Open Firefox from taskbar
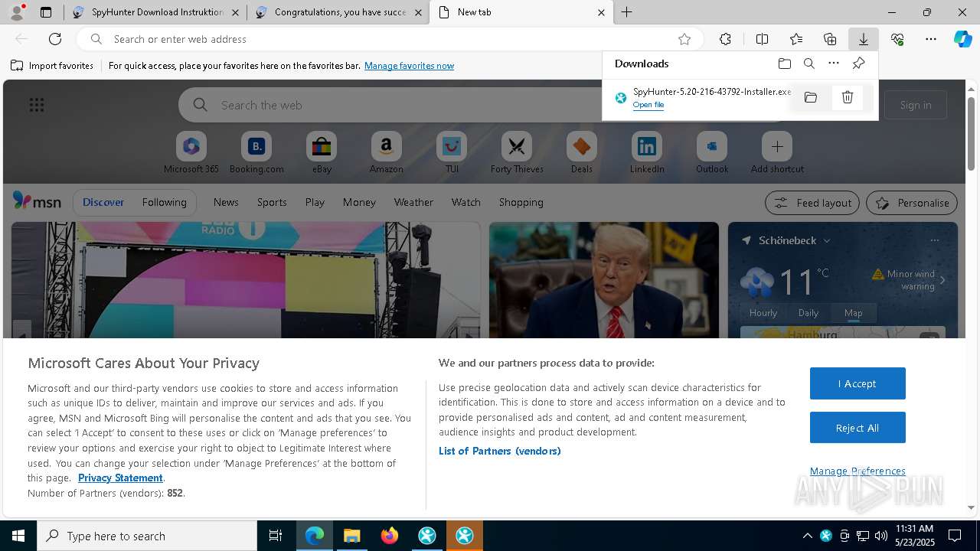The height and width of the screenshot is (551, 980). pyautogui.click(x=390, y=536)
